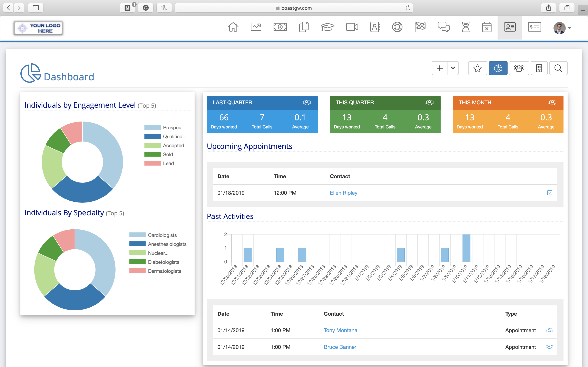This screenshot has height=367, width=588.
Task: Click handshake icon on Tony Montana row
Action: pos(550,330)
